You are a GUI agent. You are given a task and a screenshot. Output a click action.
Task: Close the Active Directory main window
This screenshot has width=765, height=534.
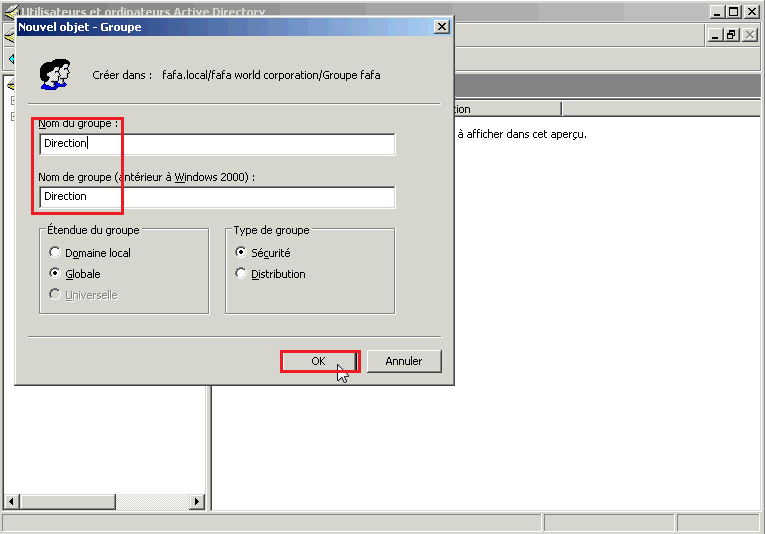(751, 12)
